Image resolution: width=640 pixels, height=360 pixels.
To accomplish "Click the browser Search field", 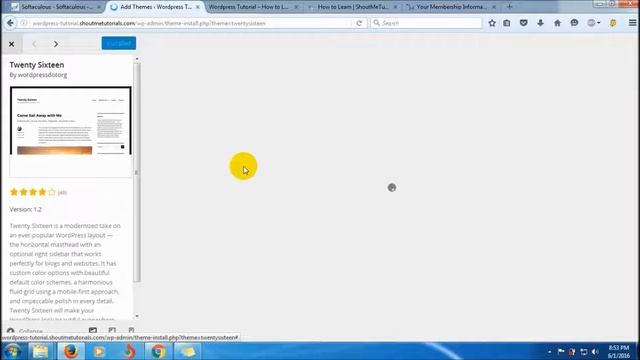I will pos(426,23).
